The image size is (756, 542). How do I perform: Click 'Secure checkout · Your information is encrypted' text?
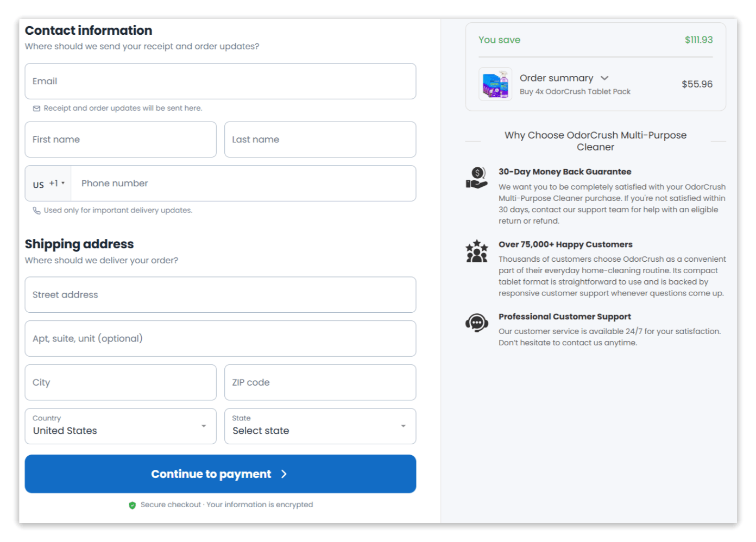coord(226,505)
